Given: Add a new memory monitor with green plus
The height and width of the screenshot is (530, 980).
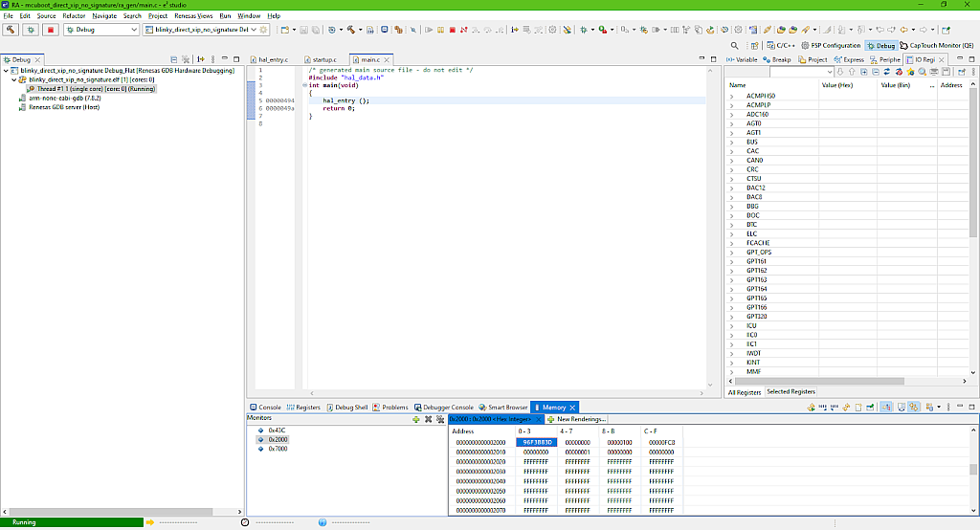Looking at the screenshot, I should [x=415, y=419].
